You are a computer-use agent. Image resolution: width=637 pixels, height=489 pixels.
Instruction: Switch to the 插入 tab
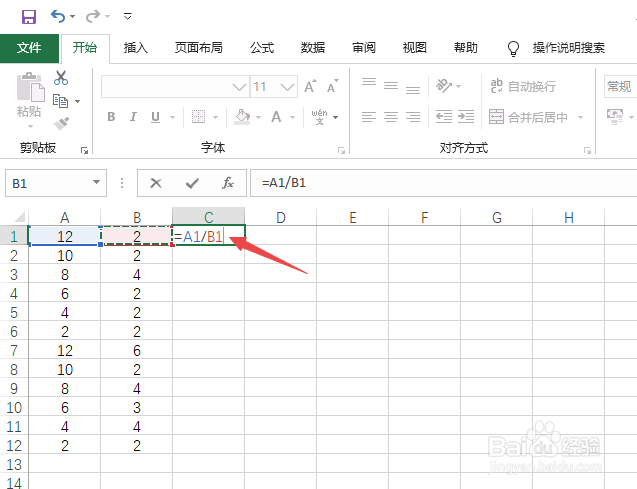click(136, 48)
